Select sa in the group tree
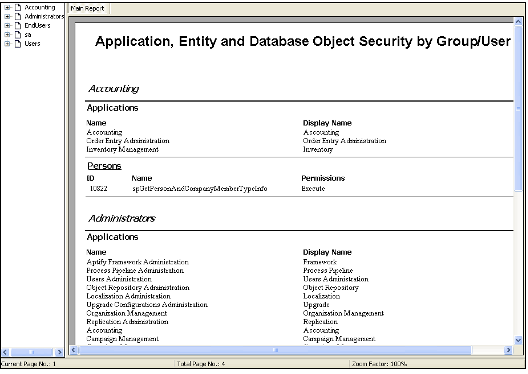The height and width of the screenshot is (374, 528). coord(28,35)
